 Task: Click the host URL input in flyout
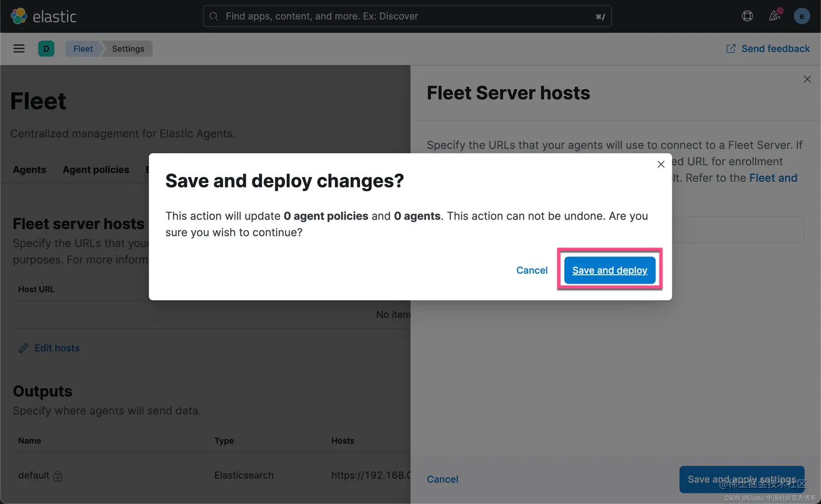(x=737, y=230)
